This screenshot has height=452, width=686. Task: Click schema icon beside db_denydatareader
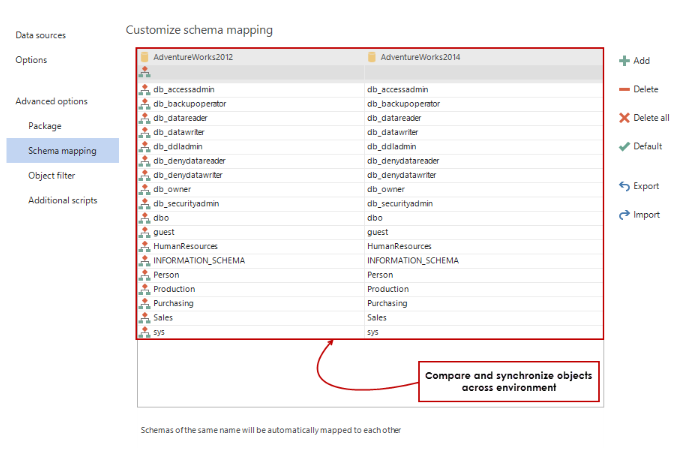pos(144,161)
